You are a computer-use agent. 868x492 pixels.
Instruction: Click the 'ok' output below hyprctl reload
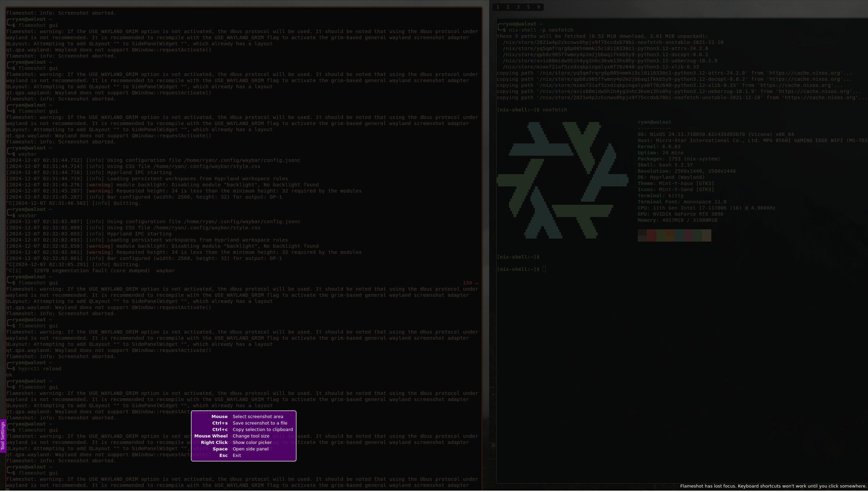click(9, 375)
